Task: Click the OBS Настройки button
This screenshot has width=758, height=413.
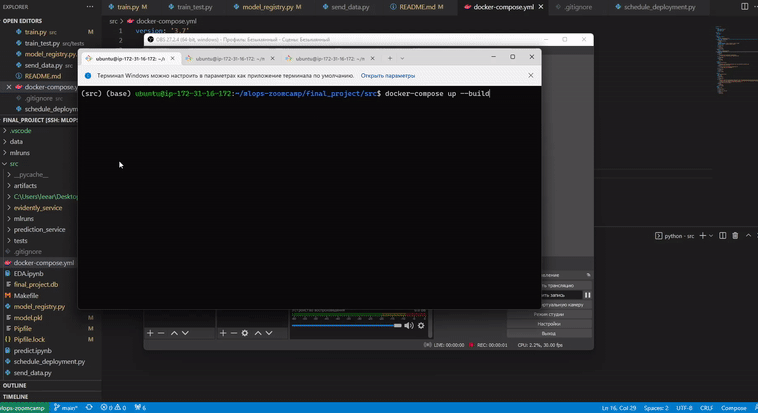Action: 549,324
